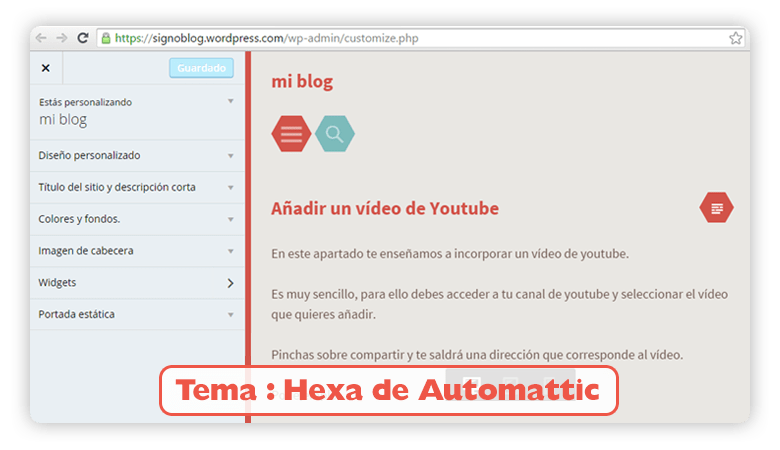Open the Añadir un vídeo de Youtube post
Image resolution: width=780 pixels, height=450 pixels.
click(385, 208)
